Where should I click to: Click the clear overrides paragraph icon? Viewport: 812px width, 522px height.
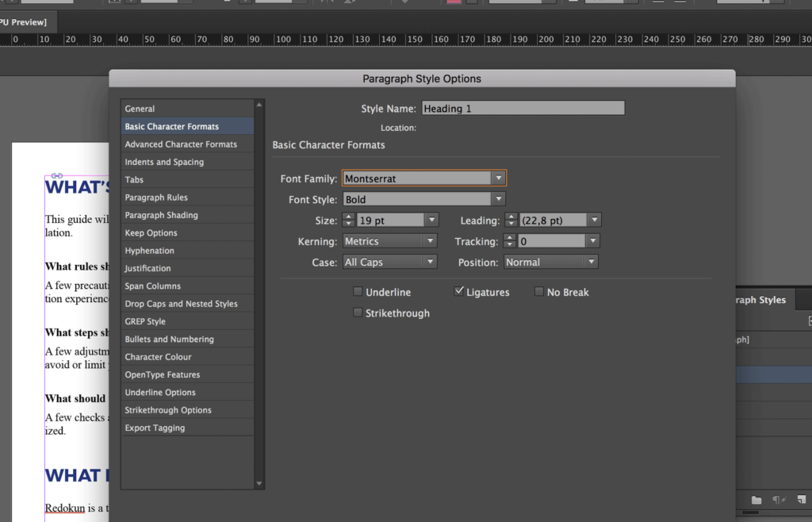click(778, 500)
